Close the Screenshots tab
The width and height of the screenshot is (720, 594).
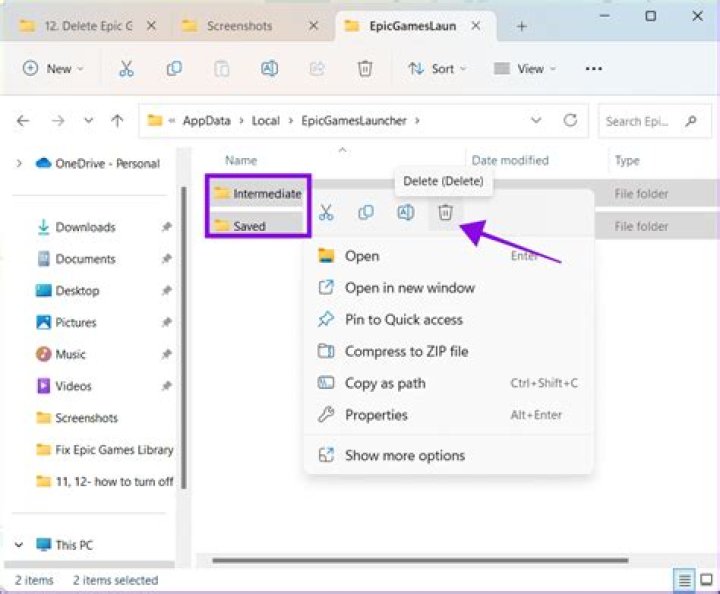pos(314,26)
